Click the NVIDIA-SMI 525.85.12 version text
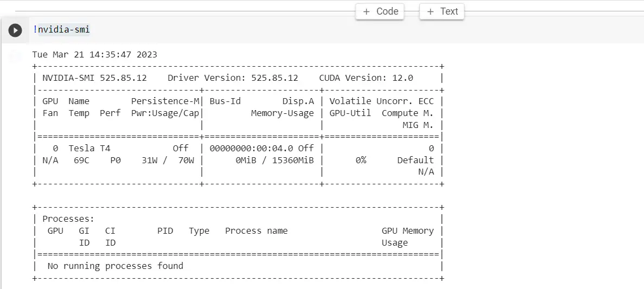The image size is (644, 289). pyautogui.click(x=94, y=78)
